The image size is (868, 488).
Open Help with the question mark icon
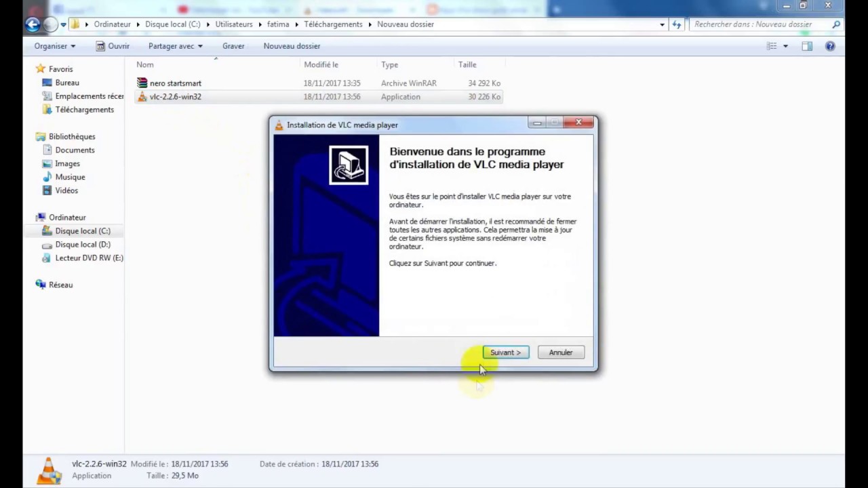(x=830, y=46)
